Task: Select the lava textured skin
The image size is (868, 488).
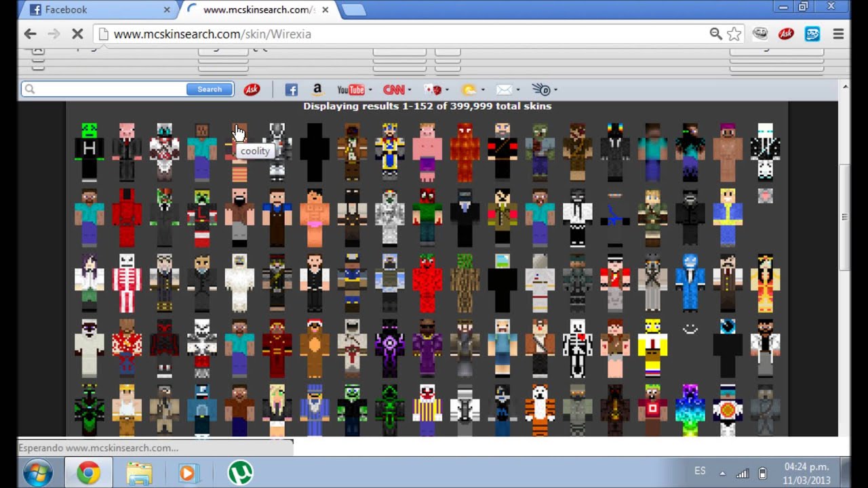Action: point(465,152)
